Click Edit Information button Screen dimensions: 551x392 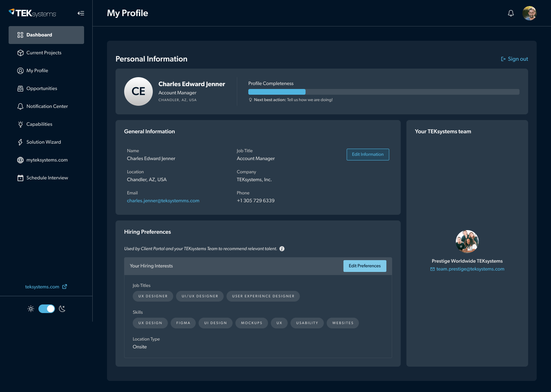(x=368, y=154)
